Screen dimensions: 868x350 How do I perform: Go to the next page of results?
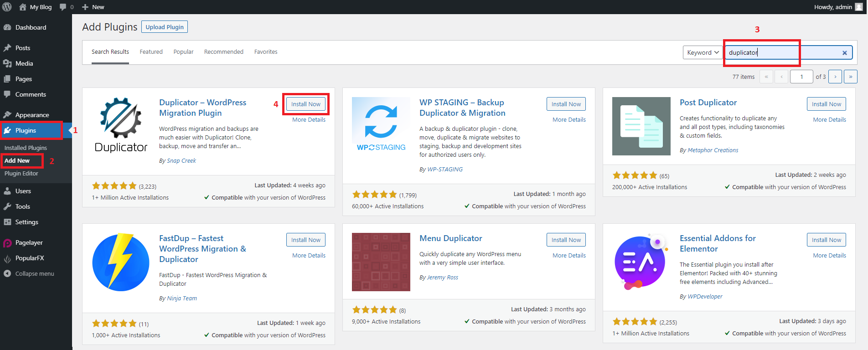(x=835, y=77)
